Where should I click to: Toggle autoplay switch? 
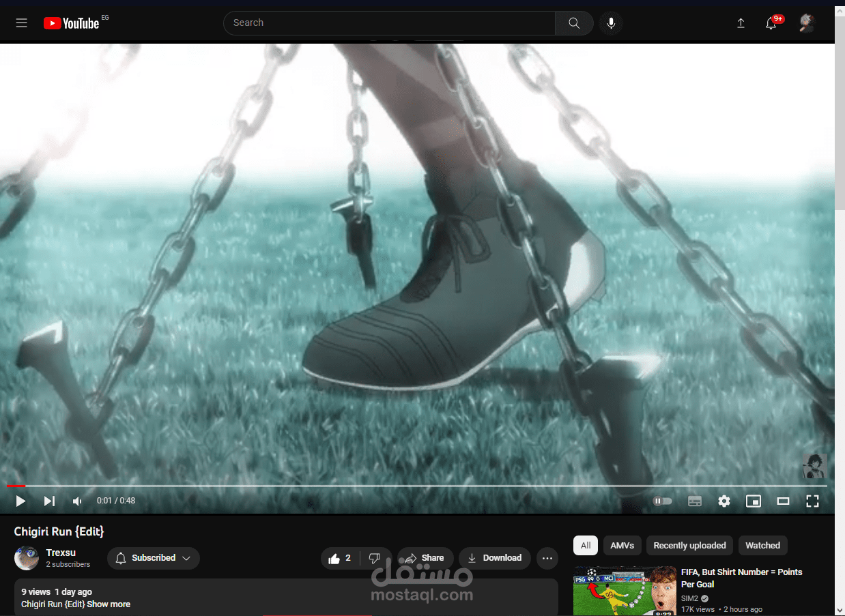pos(663,501)
